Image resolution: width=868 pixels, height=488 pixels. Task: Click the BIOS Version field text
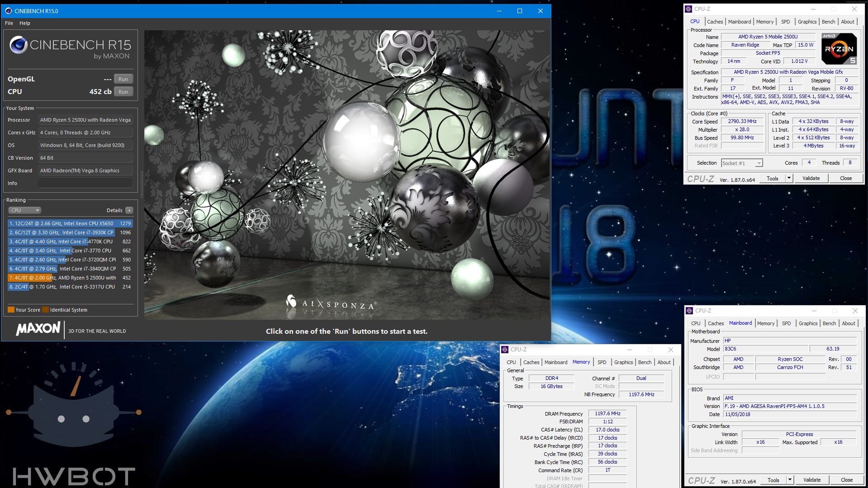coord(789,406)
